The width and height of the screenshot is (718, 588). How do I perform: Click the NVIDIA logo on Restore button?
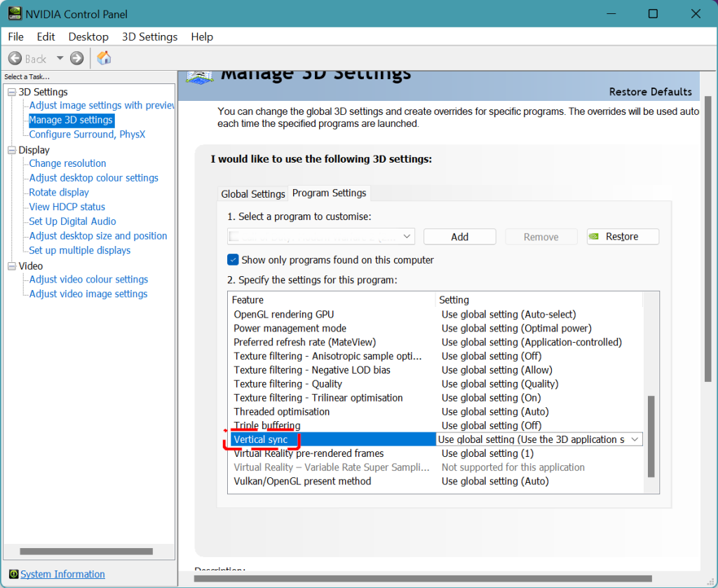pyautogui.click(x=594, y=237)
